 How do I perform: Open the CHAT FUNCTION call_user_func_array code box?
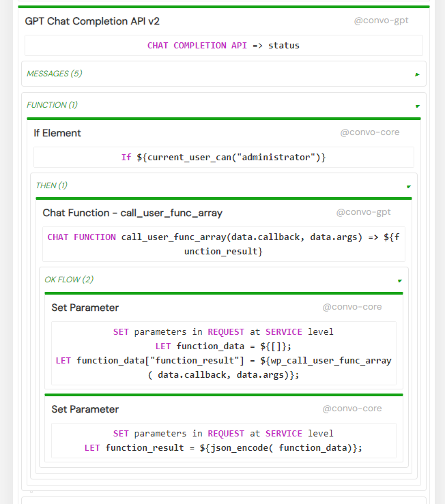tap(224, 244)
